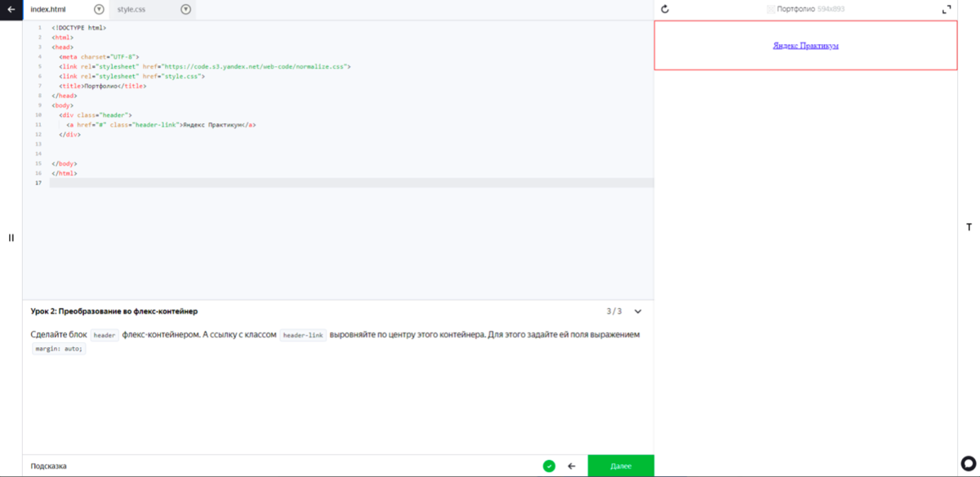Click the closing </body> tag line

pyautogui.click(x=65, y=163)
